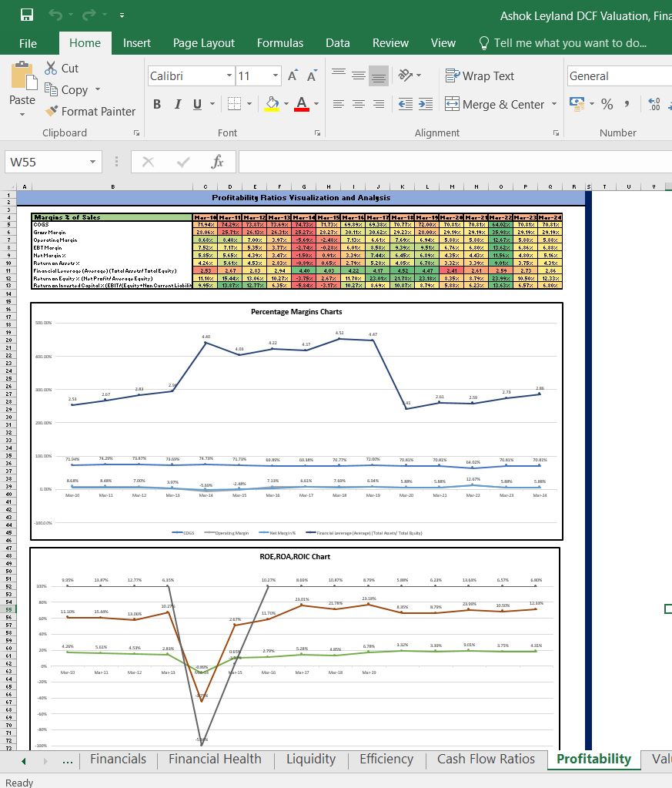
Task: Toggle Bottom Align icon
Action: coord(379,75)
